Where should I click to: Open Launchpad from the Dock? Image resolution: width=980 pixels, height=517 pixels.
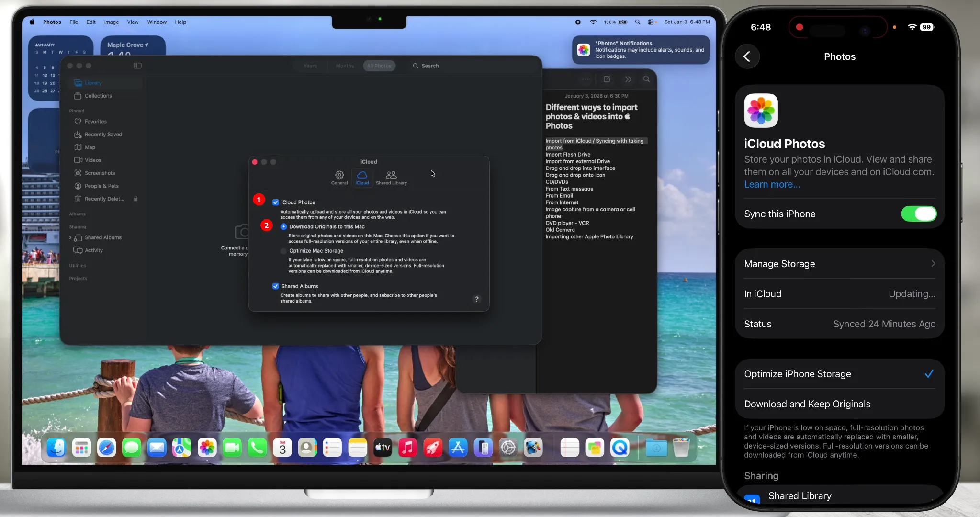(x=82, y=448)
